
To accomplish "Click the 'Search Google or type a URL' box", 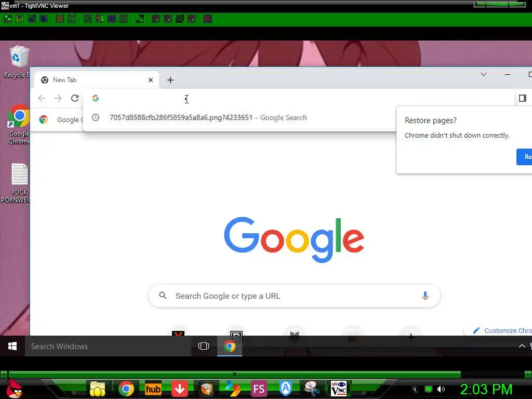I will tap(294, 296).
